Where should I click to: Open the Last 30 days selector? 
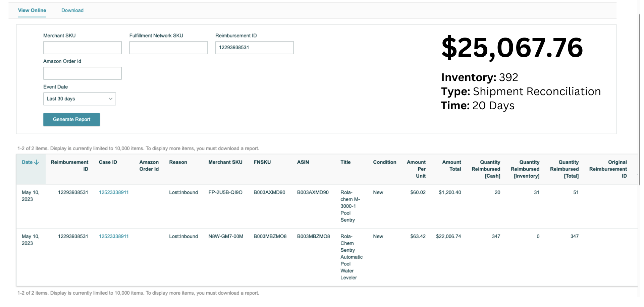(x=79, y=99)
